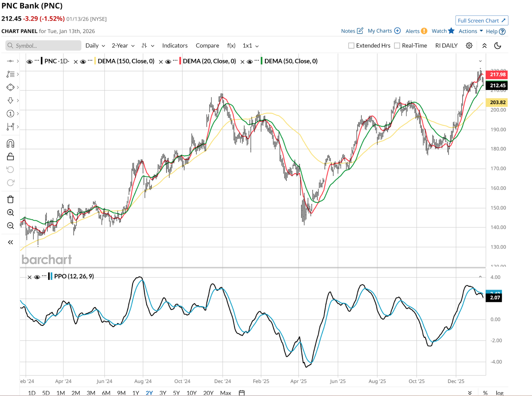Zoom in using the magnifier plus icon
Screen dimensions: 532x396
point(10,212)
